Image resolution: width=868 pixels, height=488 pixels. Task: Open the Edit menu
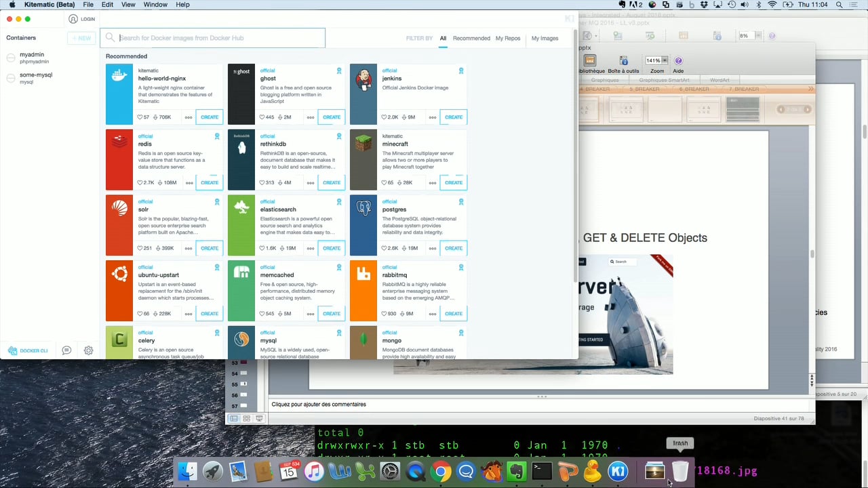(107, 5)
